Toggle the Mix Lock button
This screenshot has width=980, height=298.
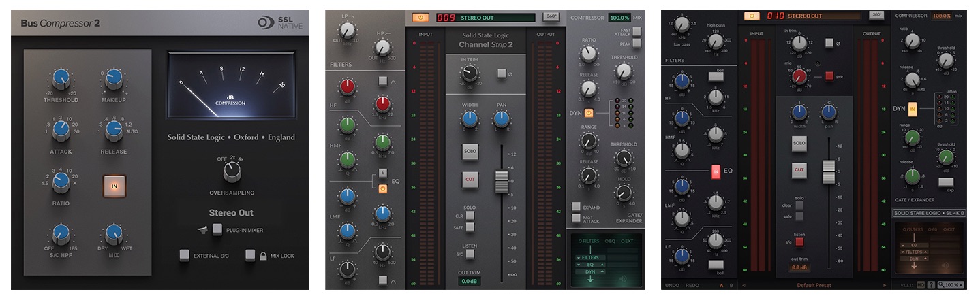click(250, 255)
